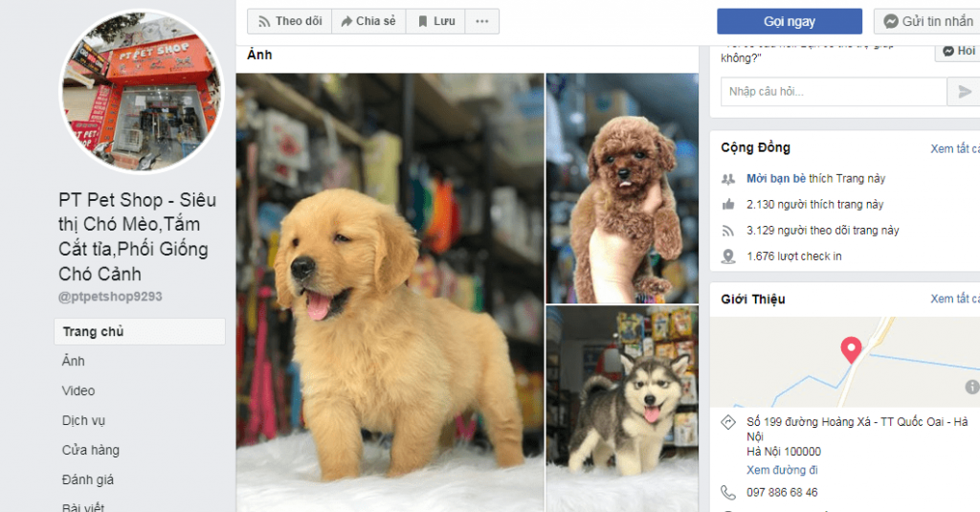Open the golden retriever puppy photo
The image size is (980, 512).
390,292
